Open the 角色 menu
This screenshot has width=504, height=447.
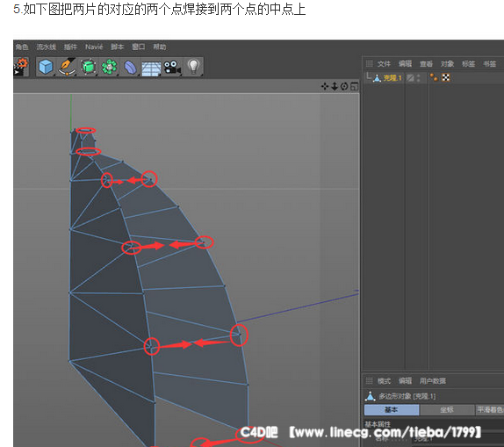point(22,47)
